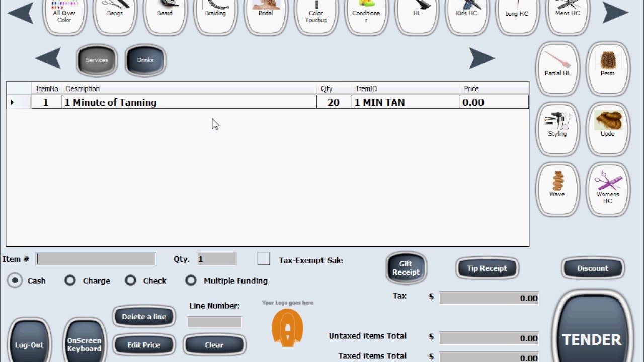Click the orange logo image

[287, 327]
